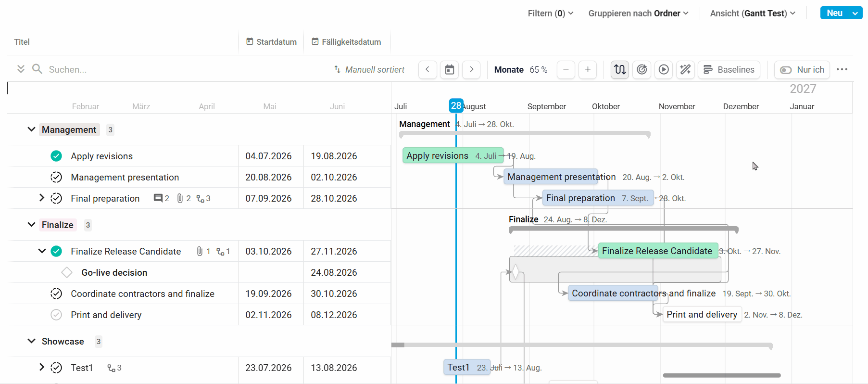Collapse the Finalize group
The image size is (868, 384).
(31, 225)
